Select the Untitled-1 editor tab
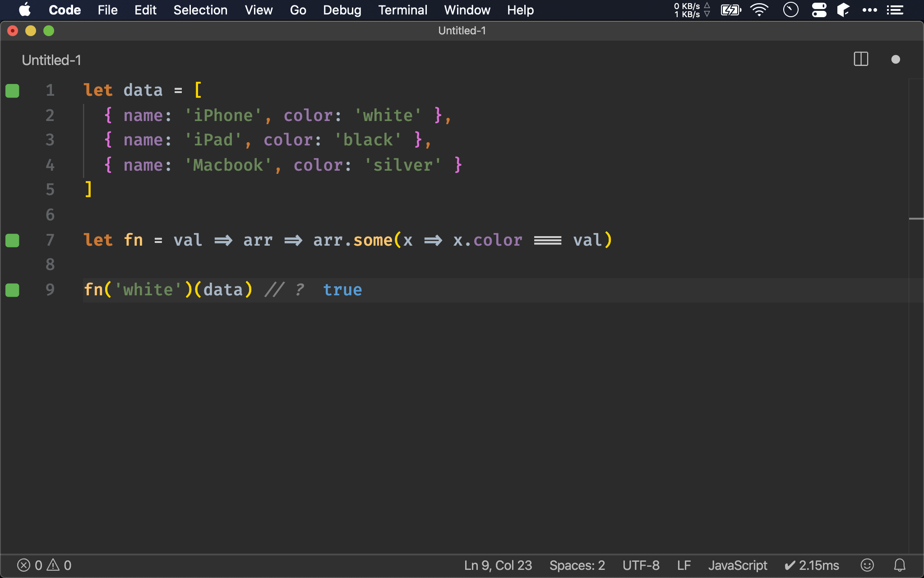Viewport: 924px width, 578px height. click(x=51, y=60)
